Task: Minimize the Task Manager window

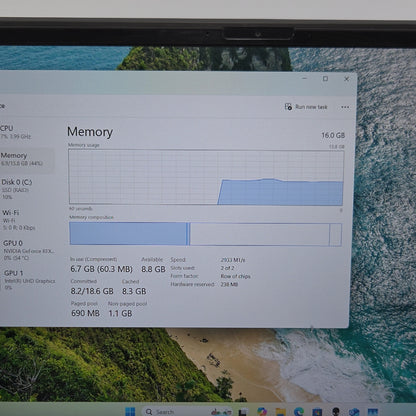Action: [304, 78]
